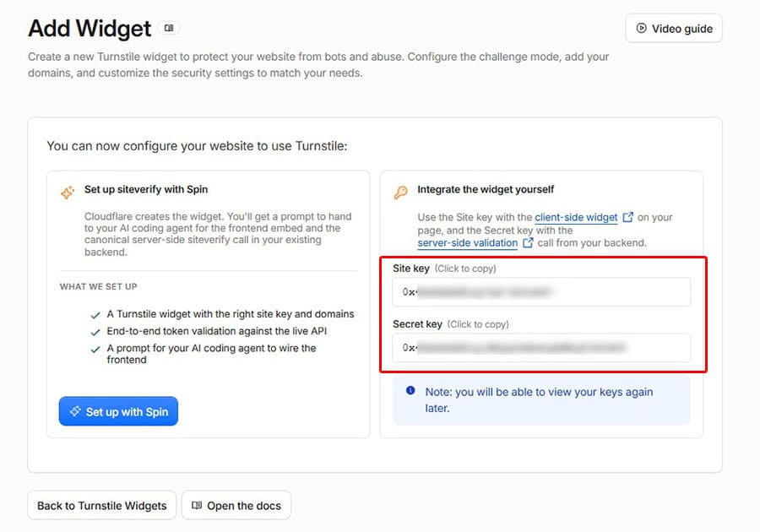Screen dimensions: 760x532
Task: Click the Set up with Spin button
Action: (118, 411)
